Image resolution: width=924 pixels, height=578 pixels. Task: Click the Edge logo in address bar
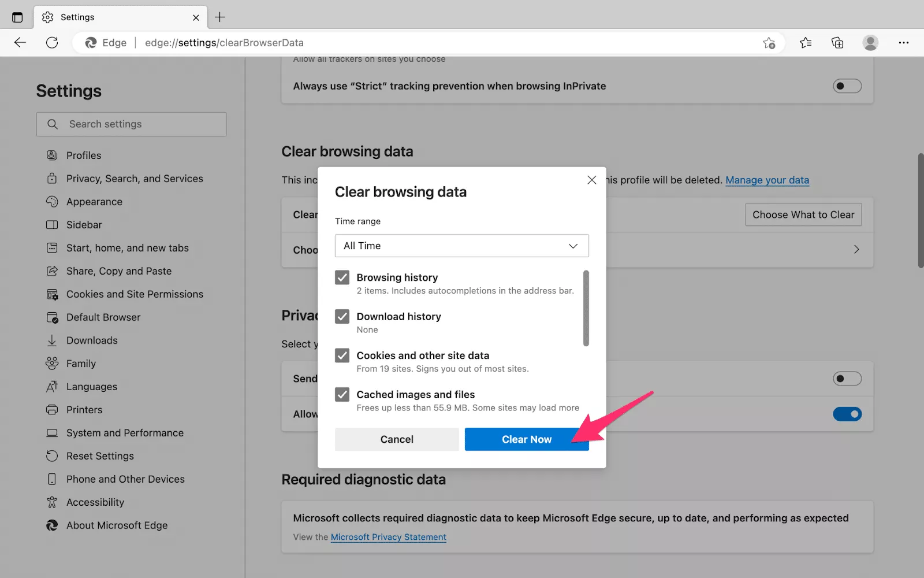click(x=91, y=43)
